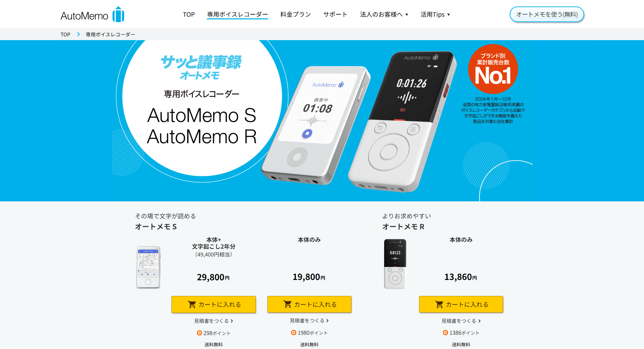Expand the 法人のお客様へ dropdown menu
644x349 pixels.
[x=384, y=15]
